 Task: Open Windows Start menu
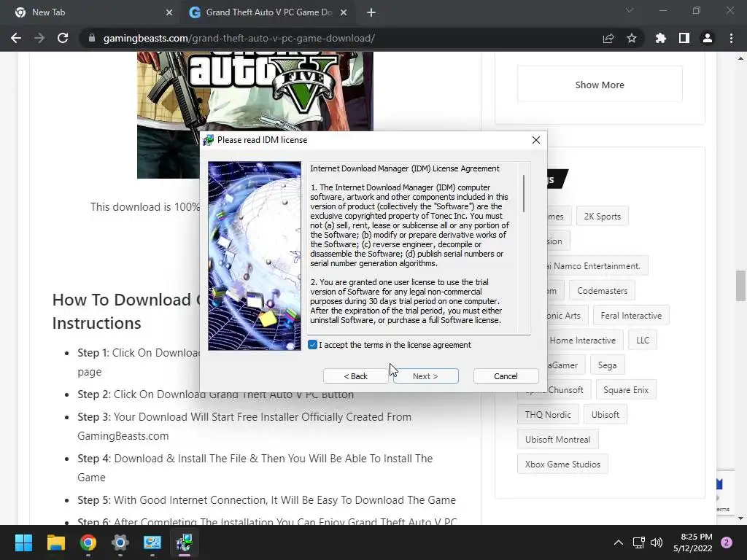pyautogui.click(x=23, y=542)
